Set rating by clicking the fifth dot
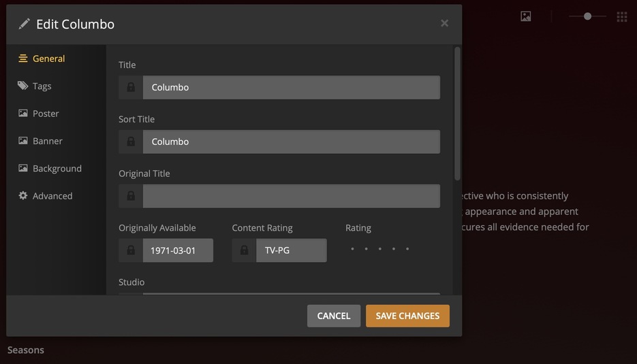Image resolution: width=637 pixels, height=364 pixels. click(407, 249)
